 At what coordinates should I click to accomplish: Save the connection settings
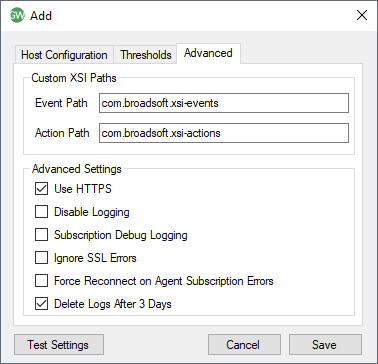325,344
